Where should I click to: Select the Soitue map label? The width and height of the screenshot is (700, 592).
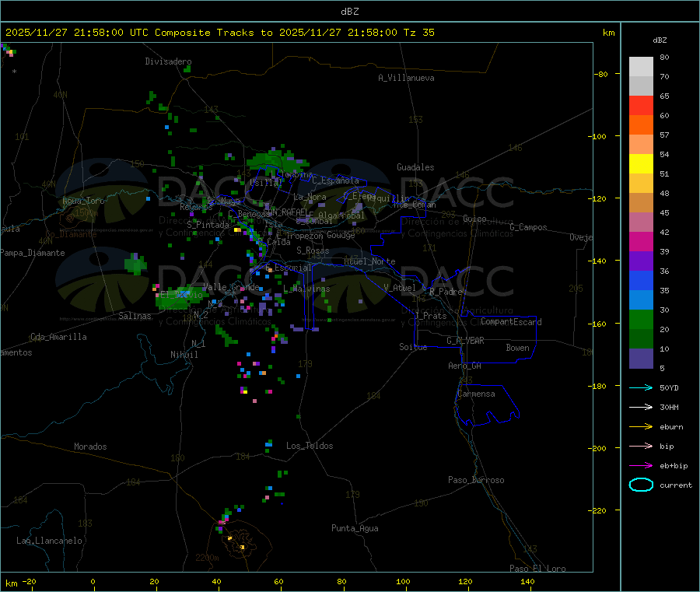pyautogui.click(x=413, y=347)
